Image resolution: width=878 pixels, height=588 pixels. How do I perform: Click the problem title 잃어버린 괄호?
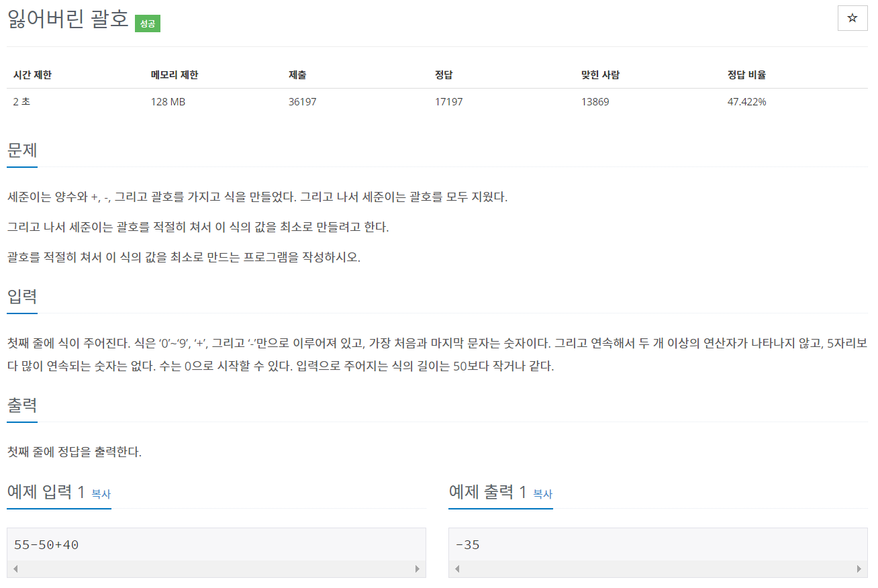[x=67, y=19]
